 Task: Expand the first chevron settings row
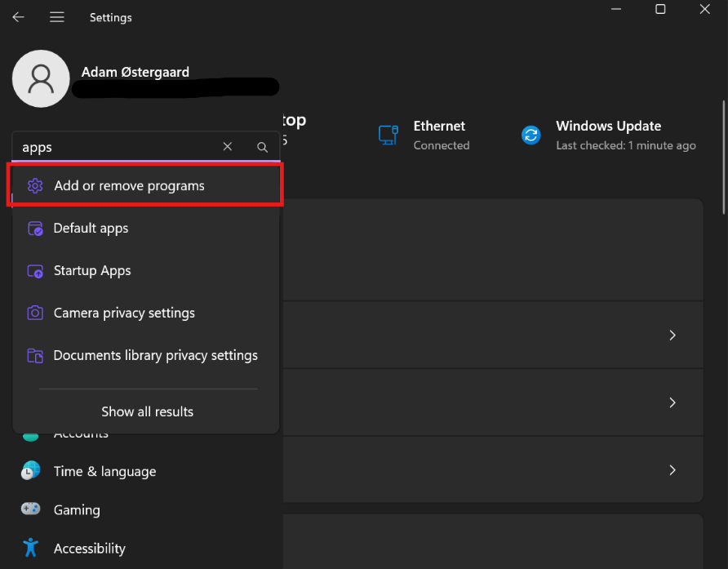point(673,335)
